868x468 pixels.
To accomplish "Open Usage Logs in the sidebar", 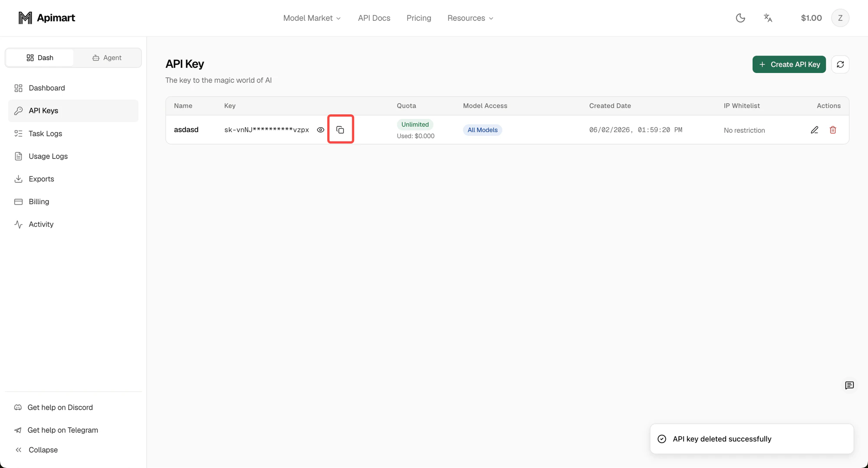I will (x=73, y=156).
